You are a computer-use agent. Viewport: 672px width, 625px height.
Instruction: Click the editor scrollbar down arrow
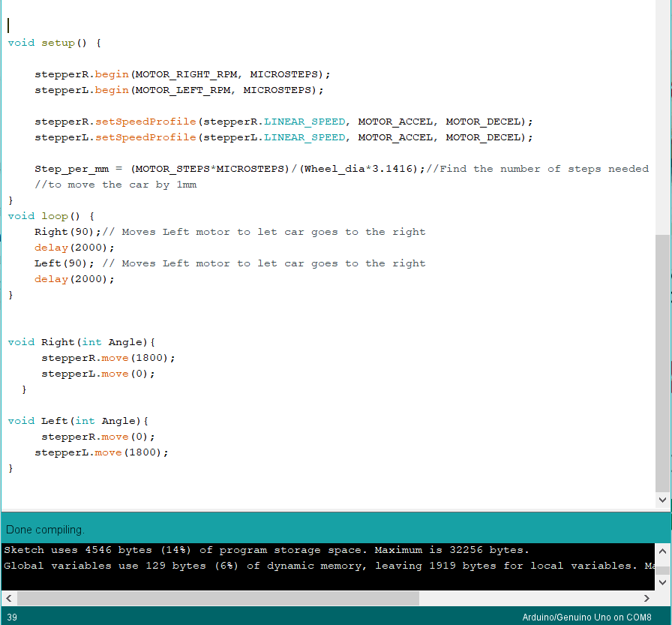click(662, 500)
